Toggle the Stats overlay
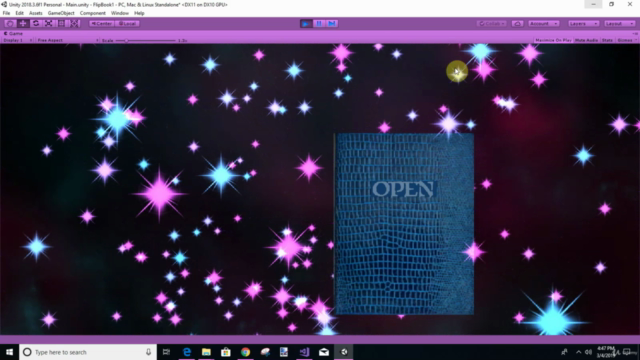640x360 pixels. 607,40
